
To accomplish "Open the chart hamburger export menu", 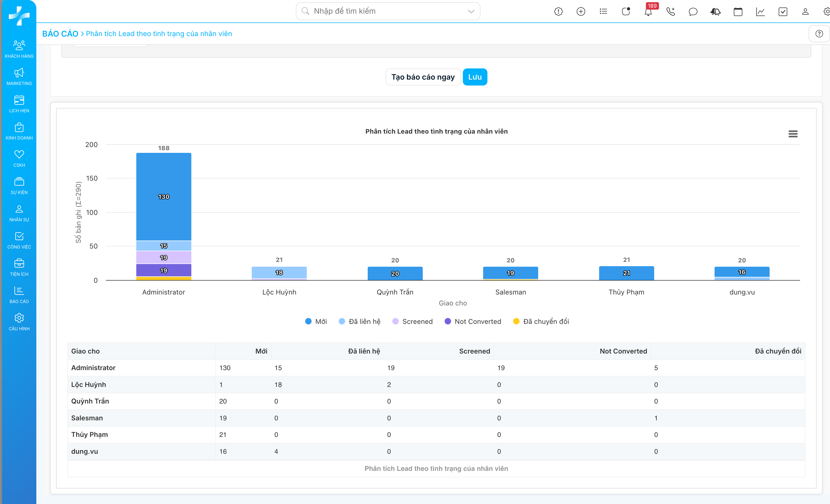I will (x=793, y=134).
